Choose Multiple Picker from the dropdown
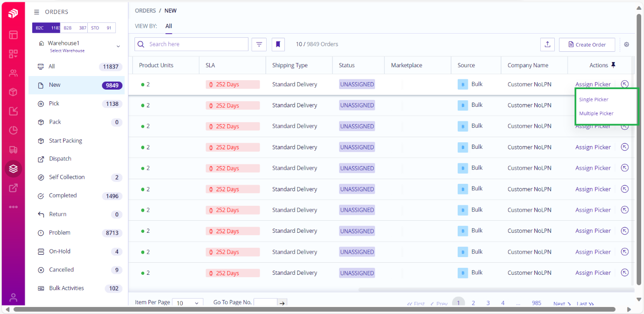The height and width of the screenshot is (314, 644). 596,113
